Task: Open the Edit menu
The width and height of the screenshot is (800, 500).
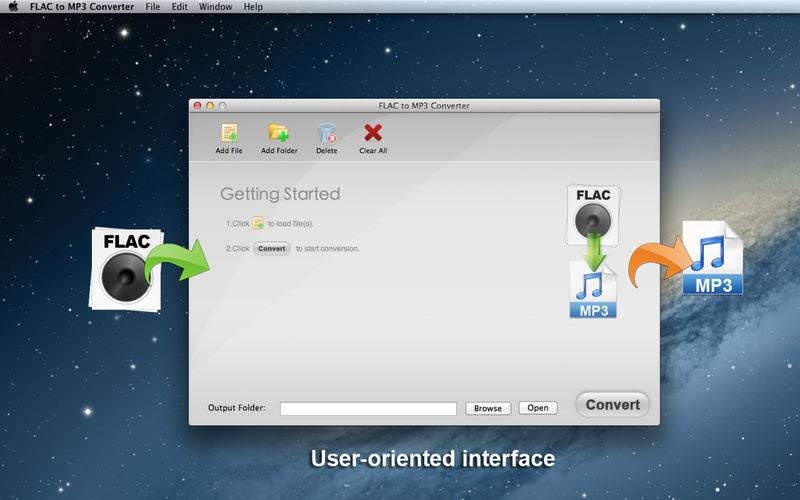Action: 180,7
